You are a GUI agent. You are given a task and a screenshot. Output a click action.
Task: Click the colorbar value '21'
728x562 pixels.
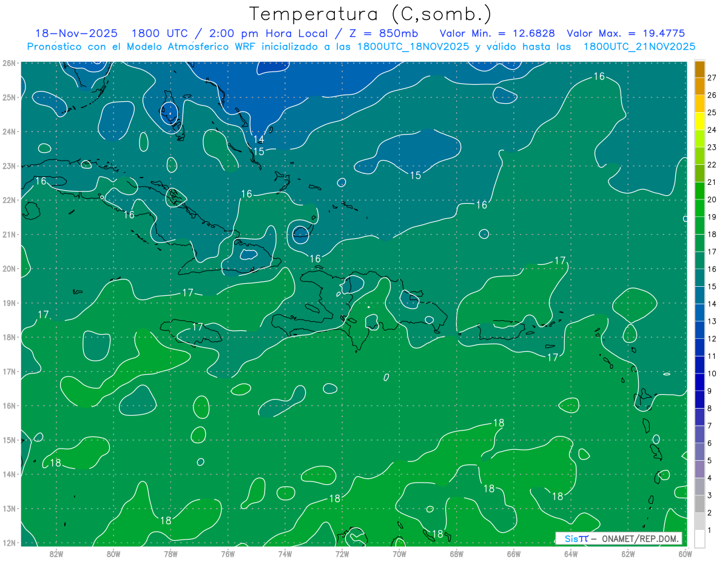pos(712,182)
